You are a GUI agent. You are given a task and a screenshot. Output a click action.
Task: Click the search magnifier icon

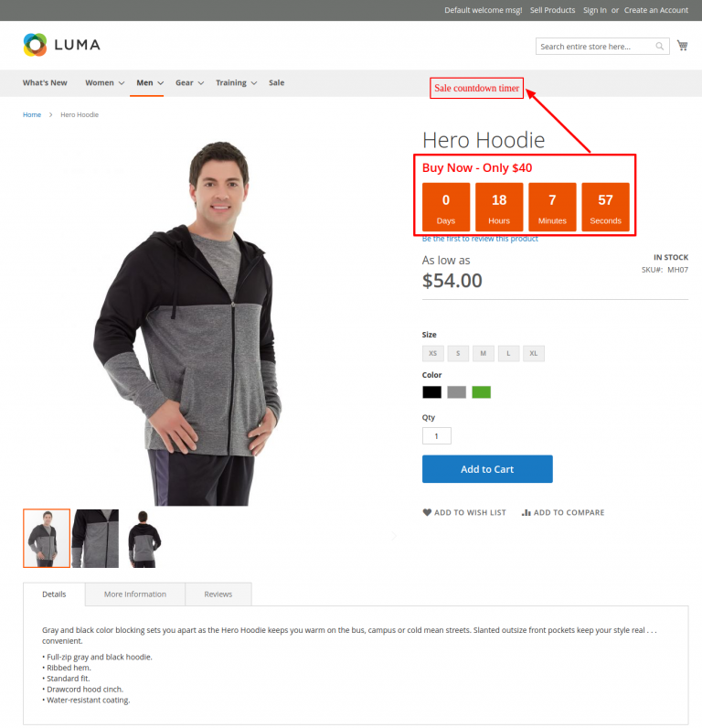tap(659, 46)
